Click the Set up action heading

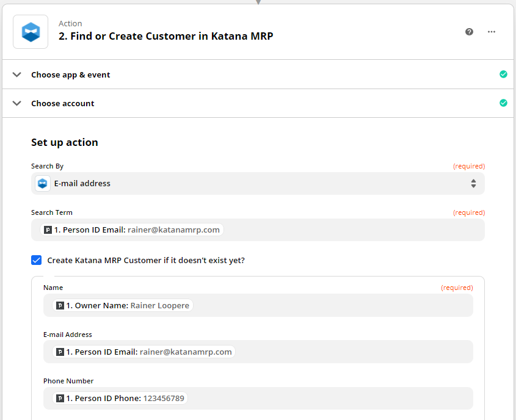click(65, 142)
